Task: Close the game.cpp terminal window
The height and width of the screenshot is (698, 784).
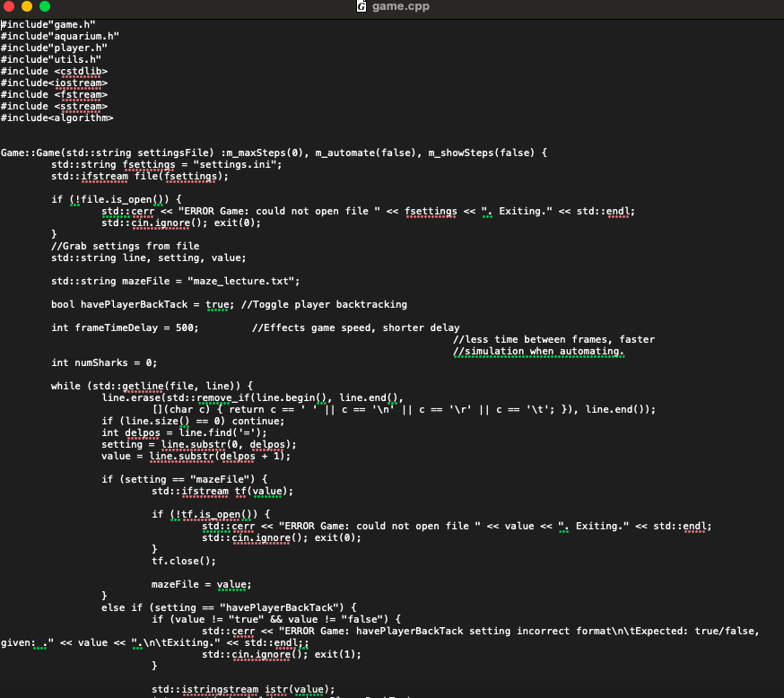Action: [9, 4]
